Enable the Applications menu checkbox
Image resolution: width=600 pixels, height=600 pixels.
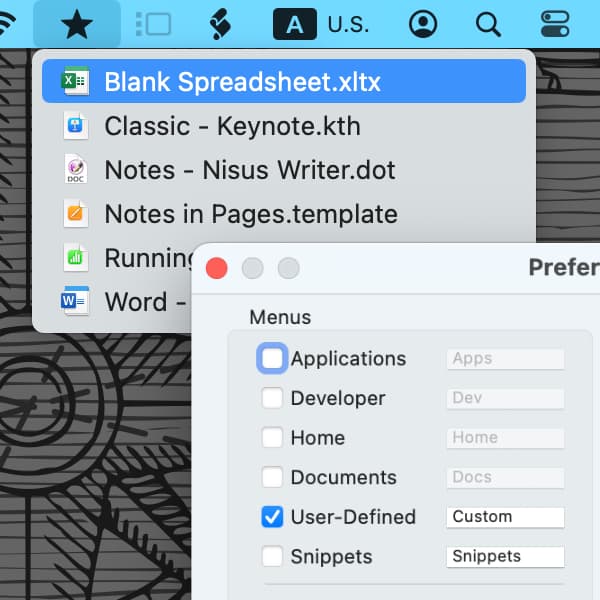click(x=272, y=359)
